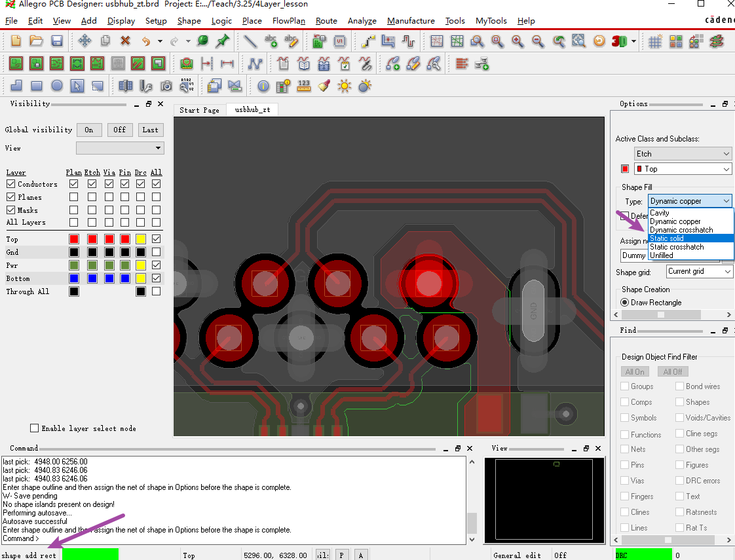
Task: Click the Shape Select icon
Action: pyautogui.click(x=77, y=86)
